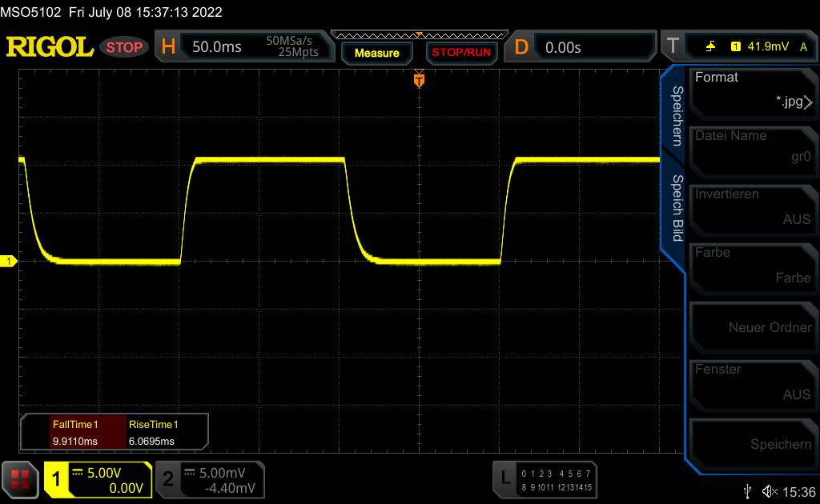Image resolution: width=820 pixels, height=504 pixels.
Task: Open the logic analyzer L channels panel
Action: click(x=545, y=479)
